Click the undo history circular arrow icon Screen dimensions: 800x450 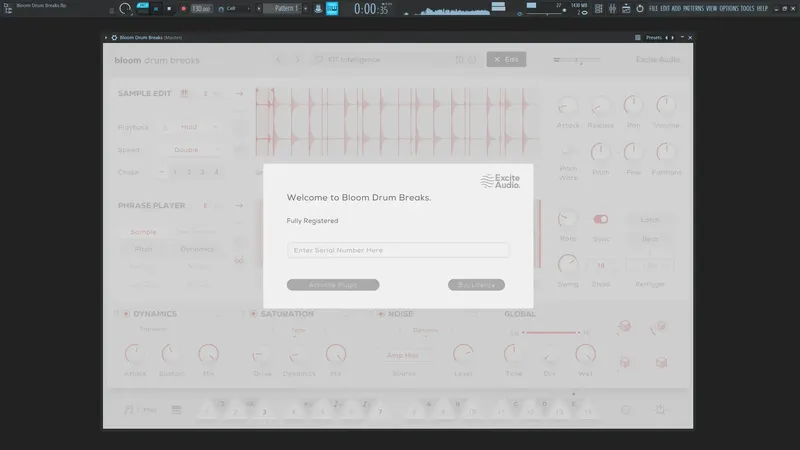coord(640,9)
